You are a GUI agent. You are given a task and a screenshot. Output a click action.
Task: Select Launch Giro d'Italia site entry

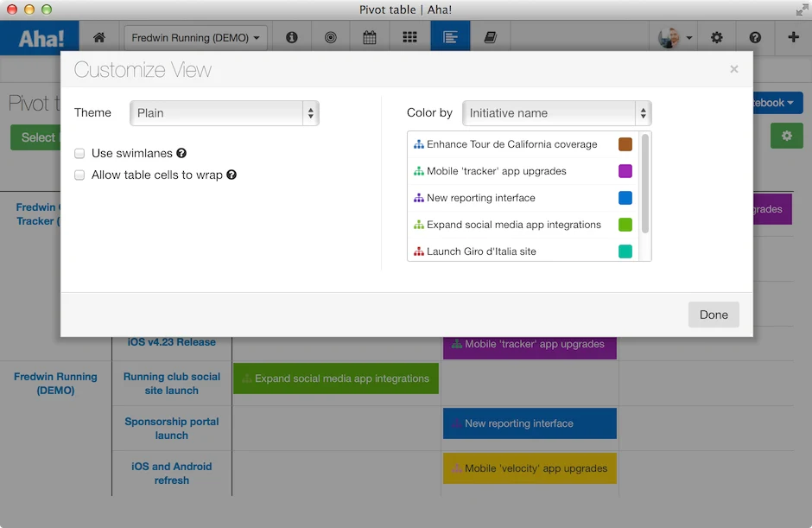coord(481,251)
